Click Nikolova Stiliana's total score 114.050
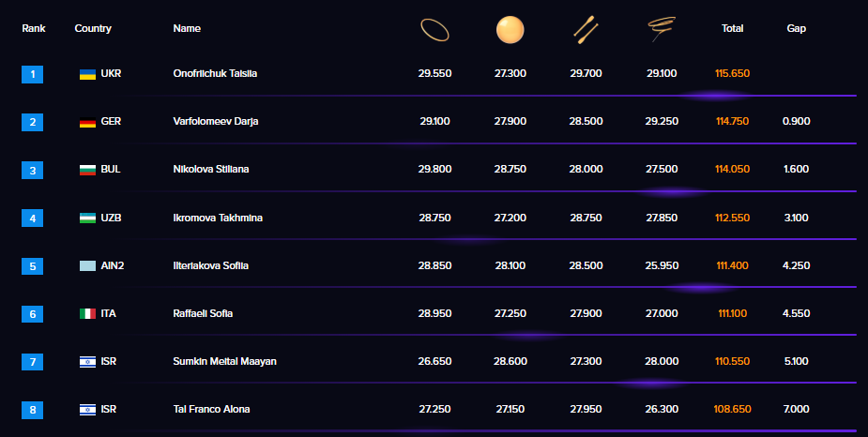 point(732,170)
